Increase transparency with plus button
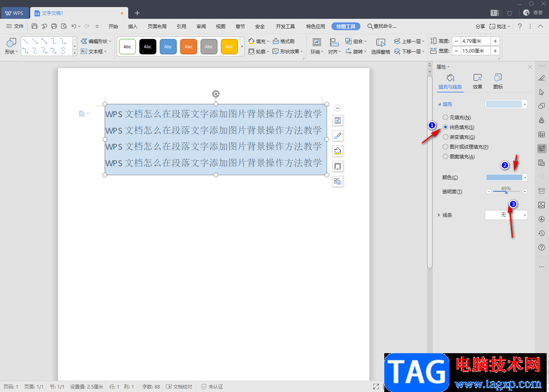Screen dimensions: 549x392 525,192
